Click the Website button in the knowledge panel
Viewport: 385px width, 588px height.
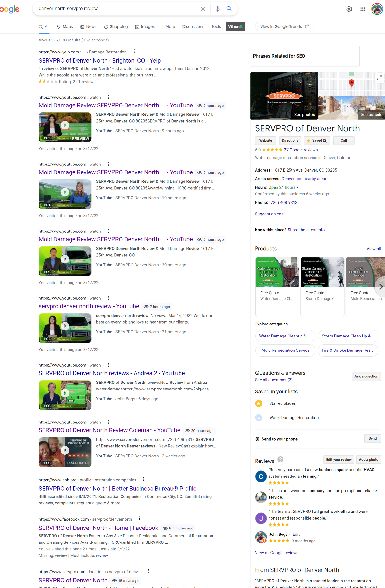(266, 141)
